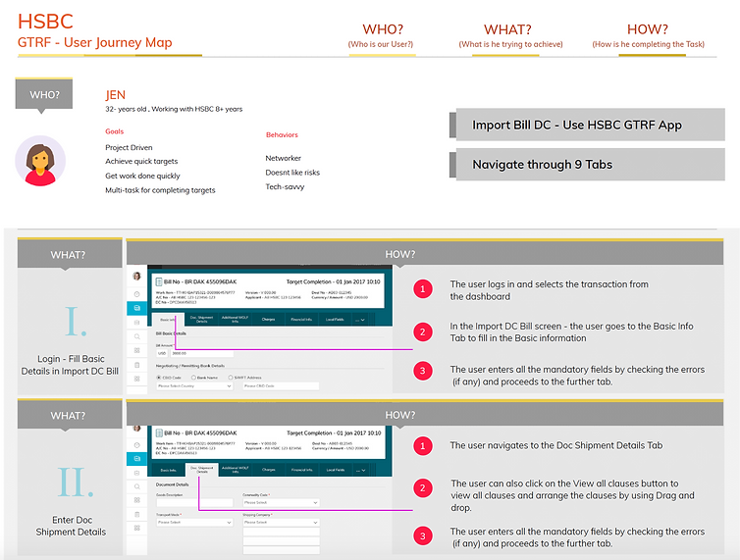Screen dimensions: 740x560
Task: Open clipboard icon in section I sidebar
Action: tap(136, 365)
